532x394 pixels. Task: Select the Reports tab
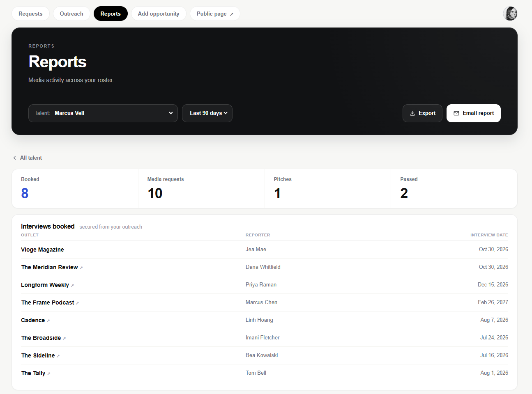(x=111, y=14)
